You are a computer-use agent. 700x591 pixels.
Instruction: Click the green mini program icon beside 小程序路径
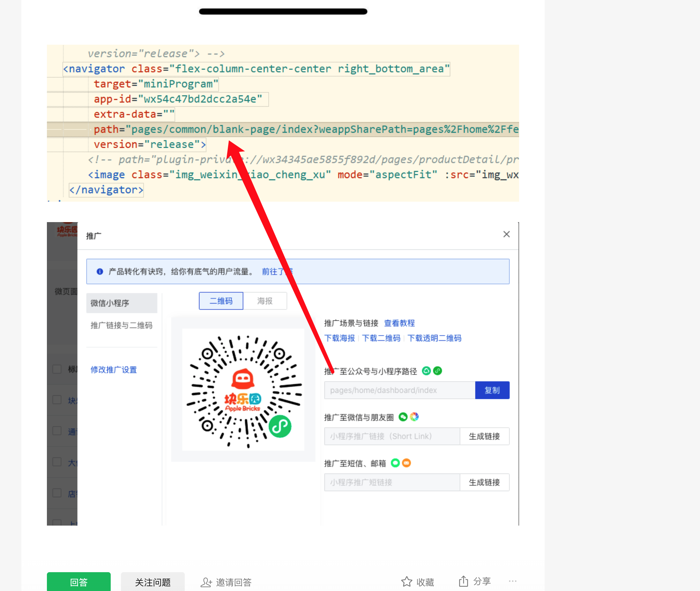[437, 371]
